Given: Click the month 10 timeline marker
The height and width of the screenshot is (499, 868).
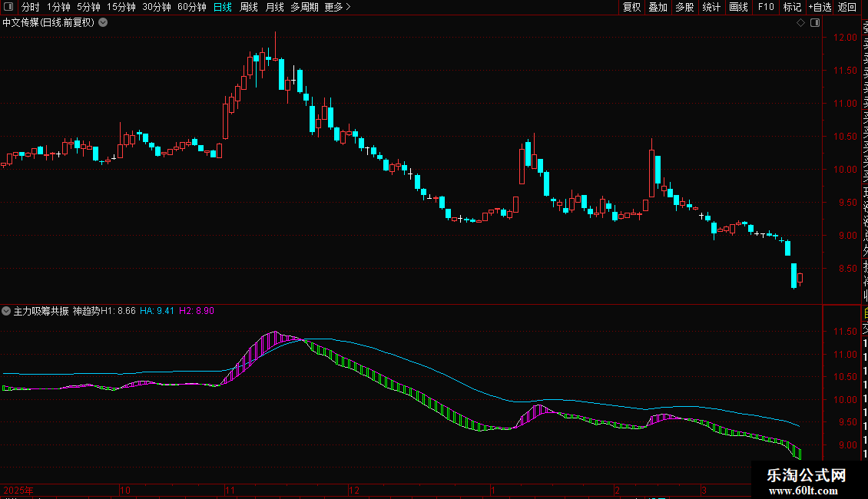Looking at the screenshot, I should (x=125, y=490).
